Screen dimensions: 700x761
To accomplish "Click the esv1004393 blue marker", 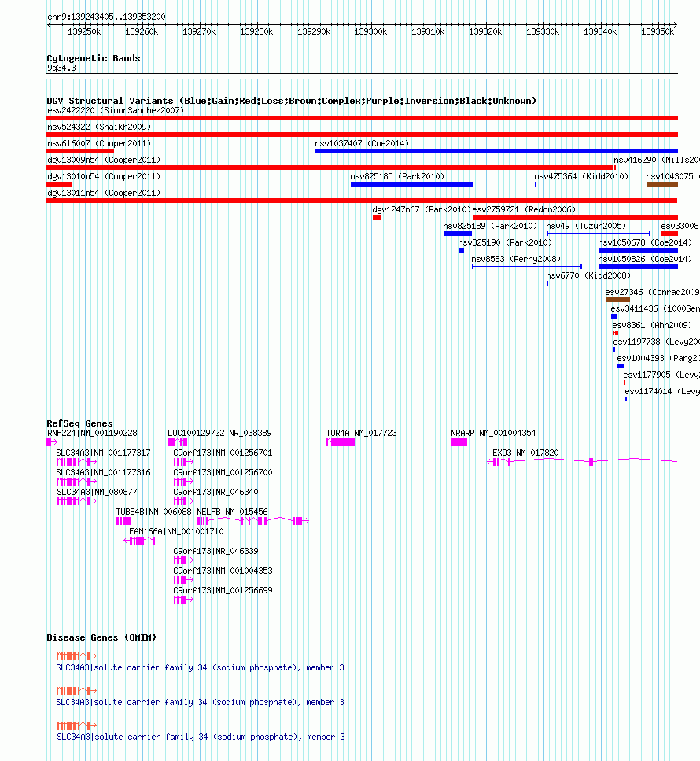I will pyautogui.click(x=621, y=366).
